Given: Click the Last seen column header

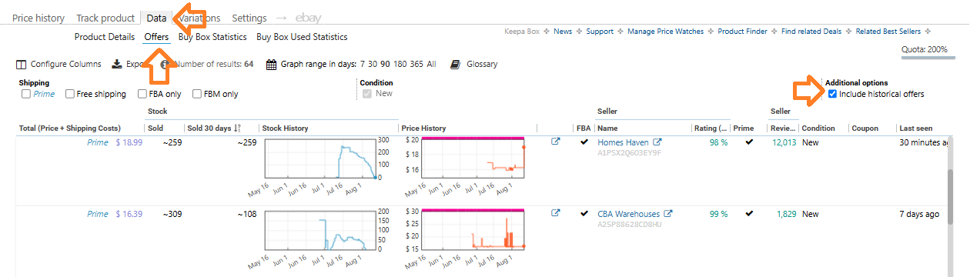Looking at the screenshot, I should [916, 128].
